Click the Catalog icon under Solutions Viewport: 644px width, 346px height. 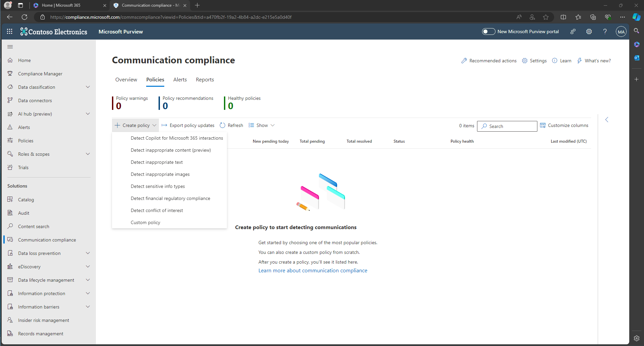click(x=10, y=200)
